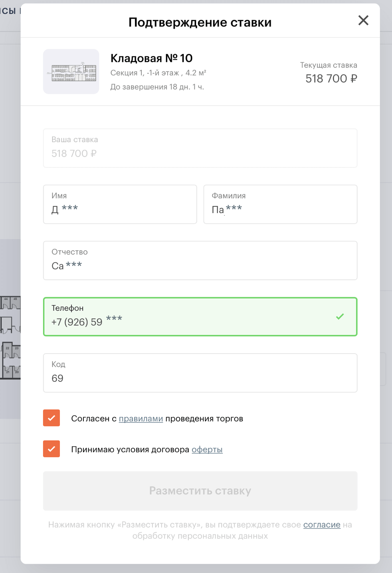Click the Код confirmation code field
This screenshot has height=573, width=392.
200,373
